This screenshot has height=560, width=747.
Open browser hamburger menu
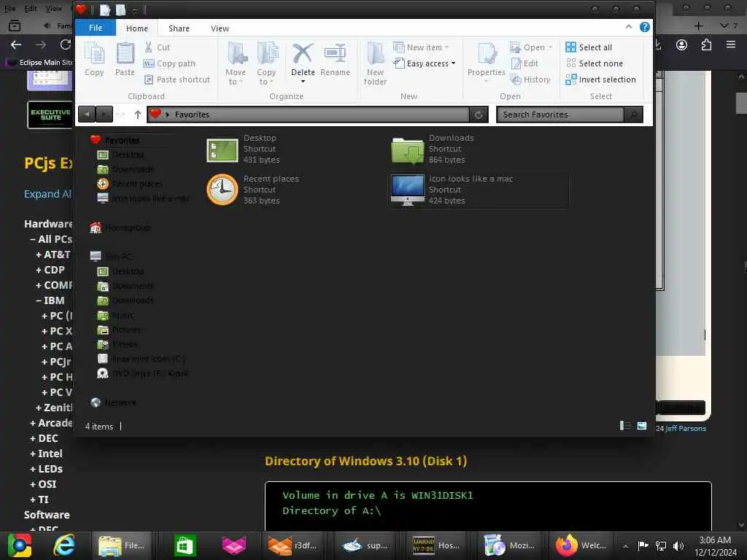[731, 44]
